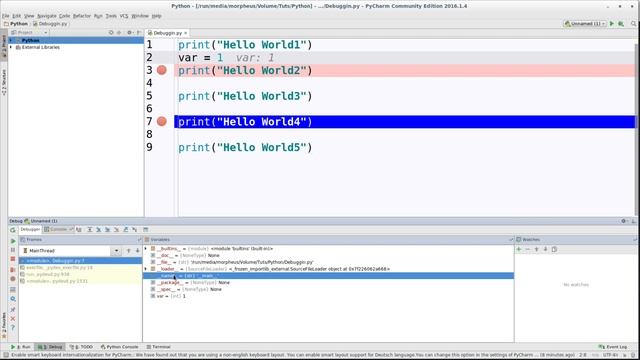Image resolution: width=640 pixels, height=360 pixels.
Task: Open the Unnamed (1) run configuration dropdown
Action: point(585,24)
